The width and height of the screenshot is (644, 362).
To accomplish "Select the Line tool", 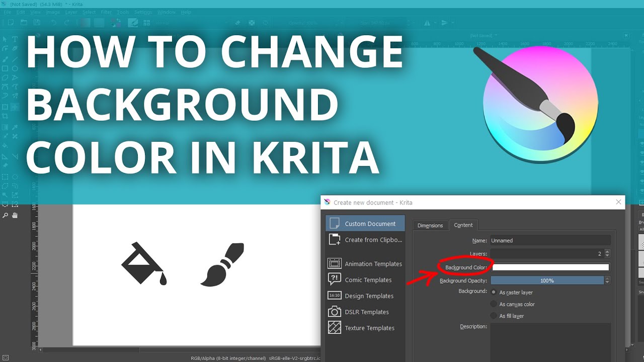I will [15, 59].
